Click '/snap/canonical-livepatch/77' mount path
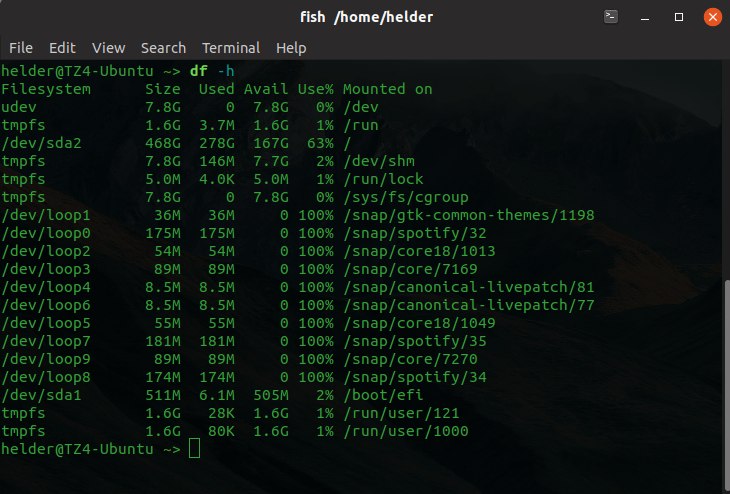 [469, 305]
